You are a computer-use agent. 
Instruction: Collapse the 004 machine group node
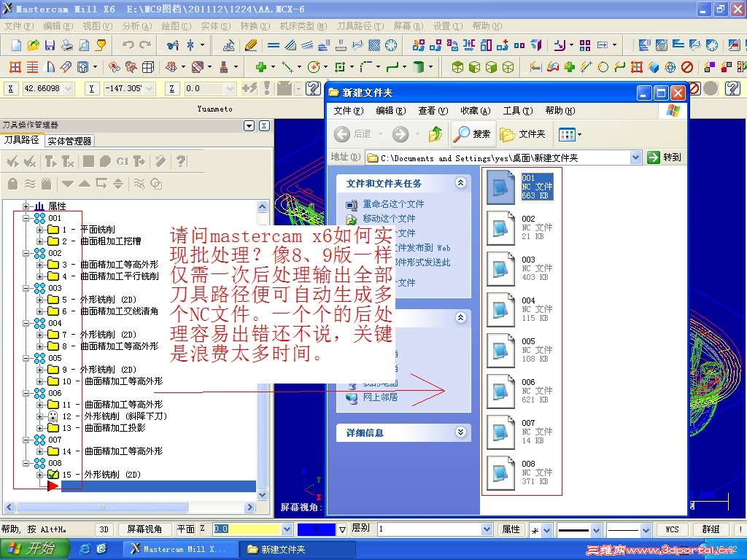click(x=26, y=323)
